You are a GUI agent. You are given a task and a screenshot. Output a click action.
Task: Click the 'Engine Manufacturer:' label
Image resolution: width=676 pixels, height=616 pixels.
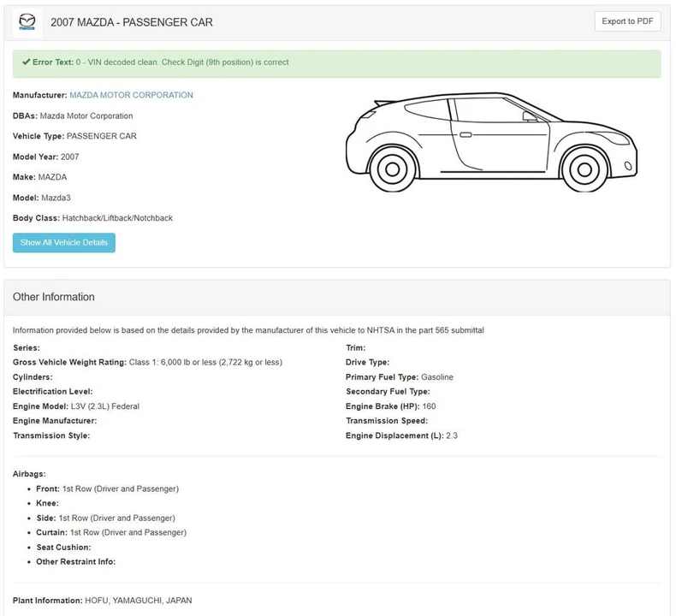(x=55, y=421)
